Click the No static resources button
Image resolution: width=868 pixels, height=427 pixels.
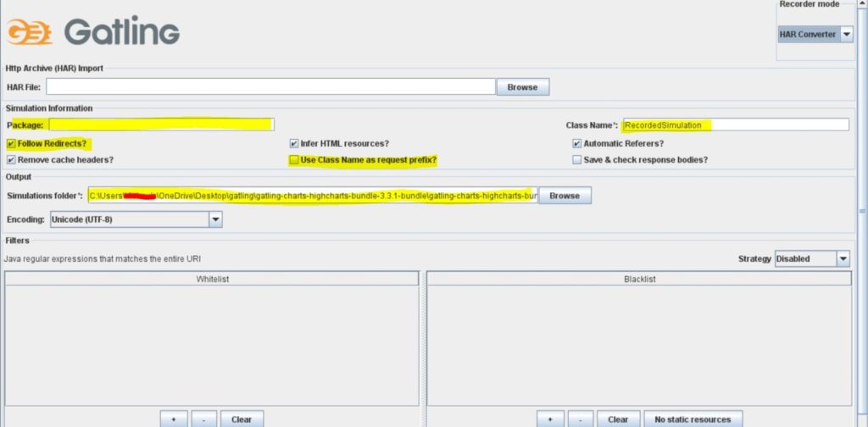tap(693, 419)
